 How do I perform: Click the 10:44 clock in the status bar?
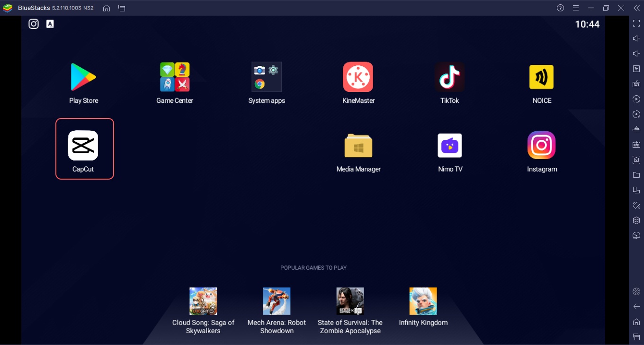point(587,24)
